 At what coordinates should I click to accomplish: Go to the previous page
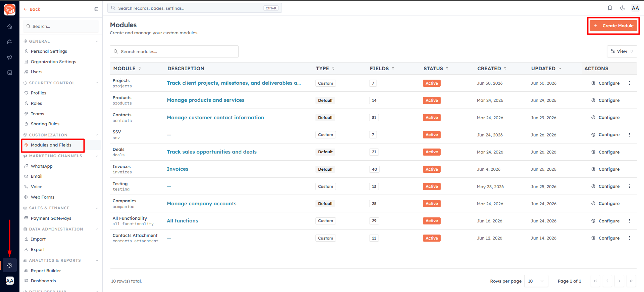click(x=607, y=281)
